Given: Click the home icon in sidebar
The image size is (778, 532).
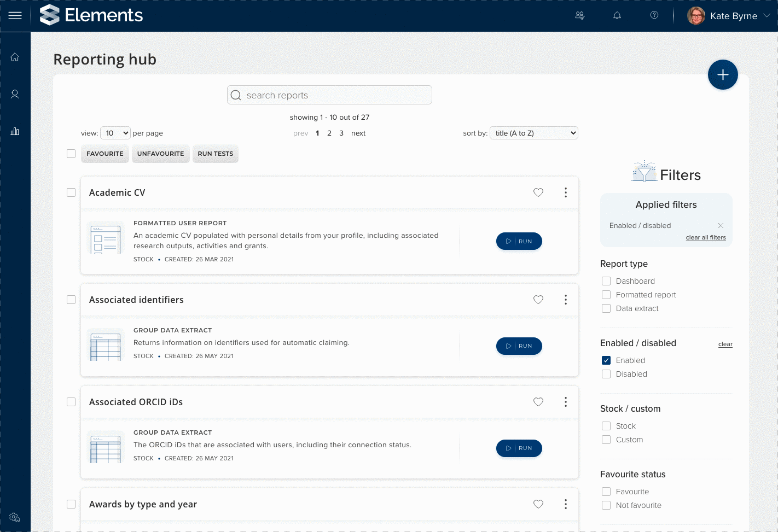Looking at the screenshot, I should pyautogui.click(x=15, y=57).
